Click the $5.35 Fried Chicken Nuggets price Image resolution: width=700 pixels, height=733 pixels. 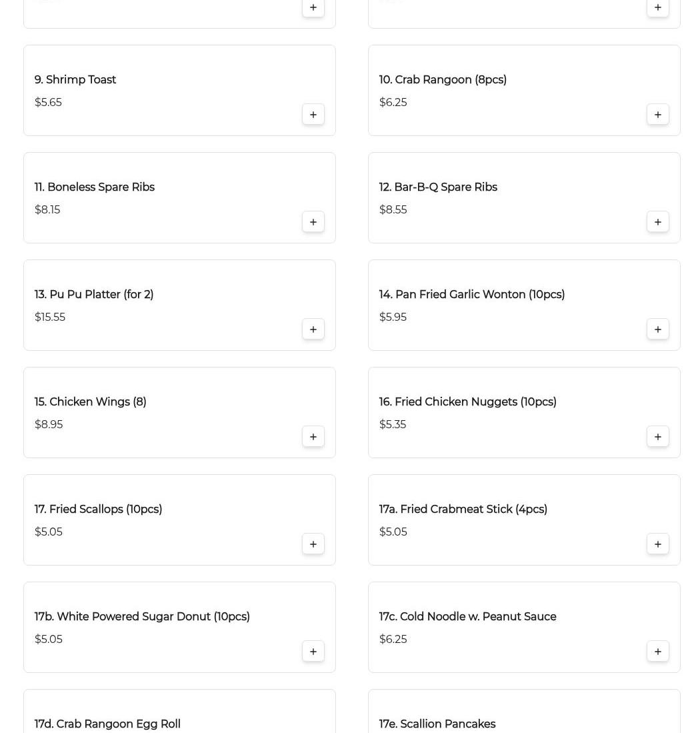click(393, 425)
